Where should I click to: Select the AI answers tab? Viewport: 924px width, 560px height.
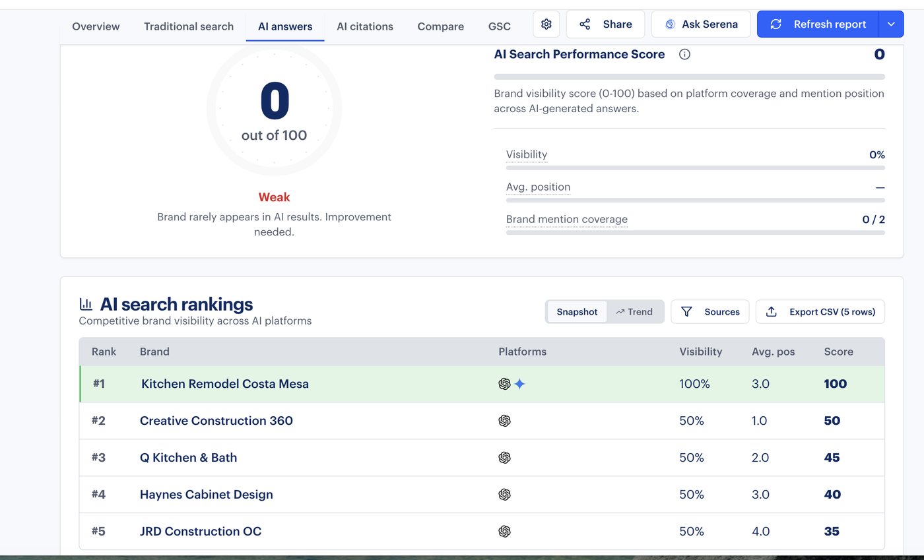(x=285, y=27)
